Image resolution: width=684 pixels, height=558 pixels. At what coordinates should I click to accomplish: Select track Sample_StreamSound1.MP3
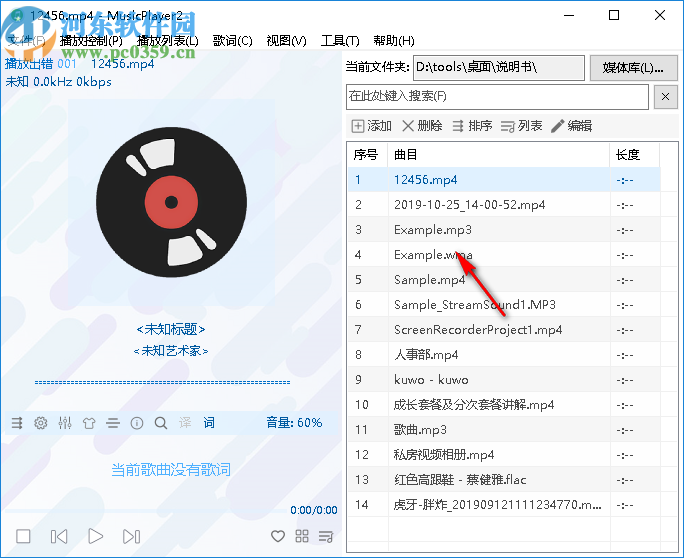coord(504,305)
